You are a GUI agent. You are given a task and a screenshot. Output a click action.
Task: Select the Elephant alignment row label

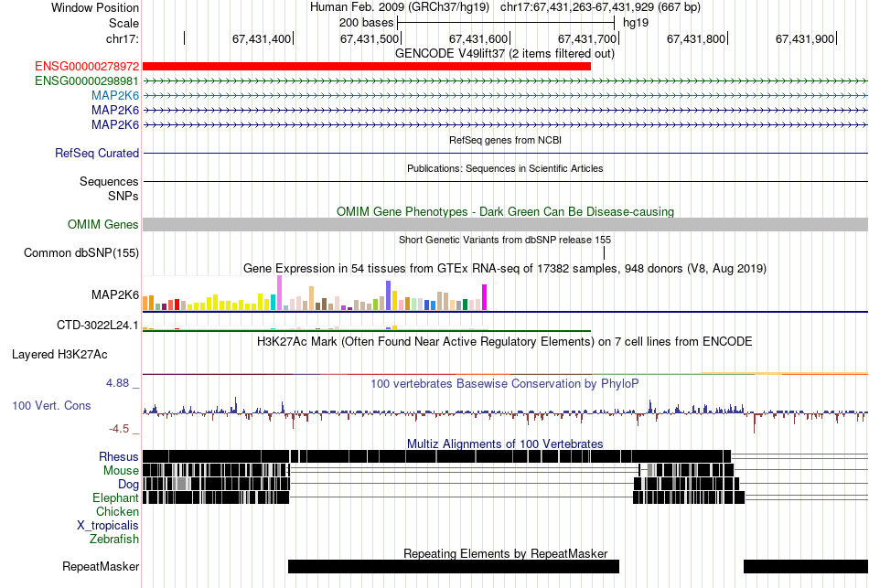(x=115, y=497)
